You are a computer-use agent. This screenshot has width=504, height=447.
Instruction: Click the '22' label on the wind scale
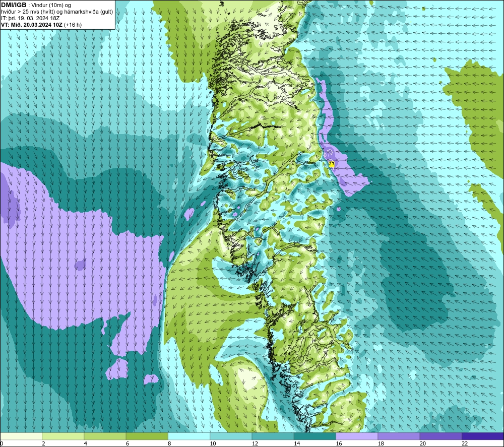click(465, 443)
